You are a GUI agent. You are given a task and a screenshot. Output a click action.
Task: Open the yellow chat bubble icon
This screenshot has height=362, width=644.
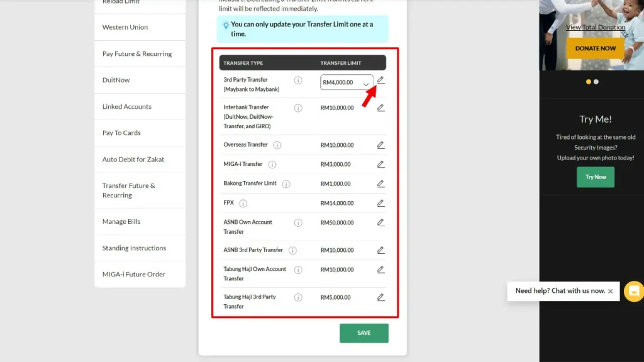[x=634, y=291]
